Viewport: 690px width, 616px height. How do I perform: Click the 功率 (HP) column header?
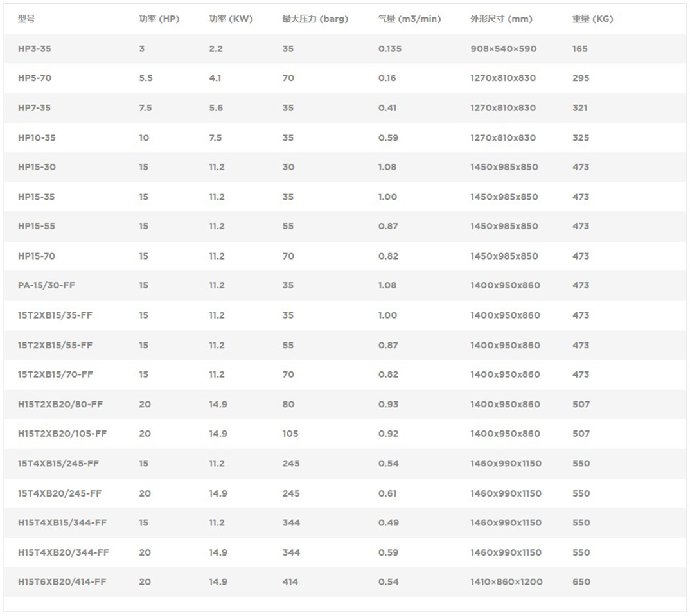coord(159,19)
